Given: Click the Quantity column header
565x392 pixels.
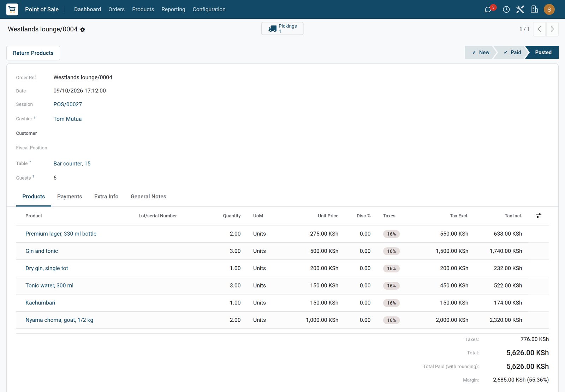Looking at the screenshot, I should click(x=232, y=216).
